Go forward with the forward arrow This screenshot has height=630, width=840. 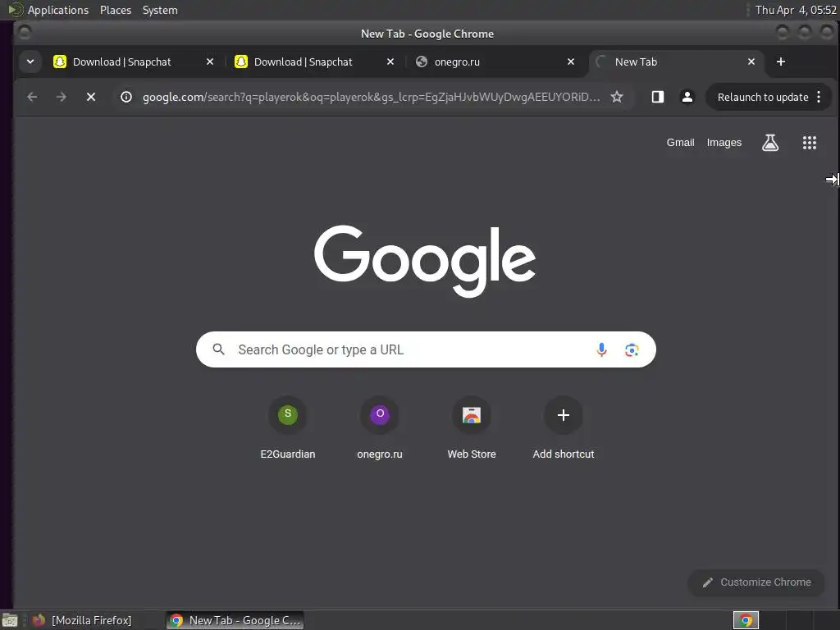point(62,97)
